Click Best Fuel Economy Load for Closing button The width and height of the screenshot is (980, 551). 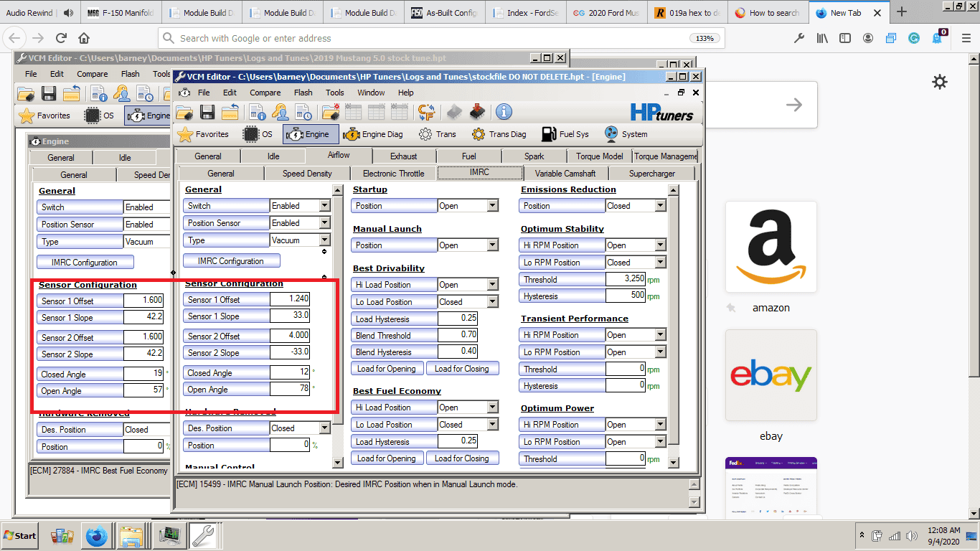(x=462, y=458)
